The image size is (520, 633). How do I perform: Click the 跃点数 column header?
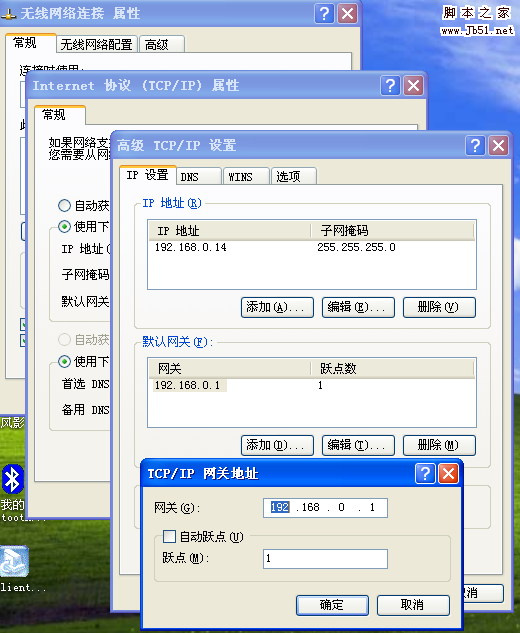pos(393,368)
